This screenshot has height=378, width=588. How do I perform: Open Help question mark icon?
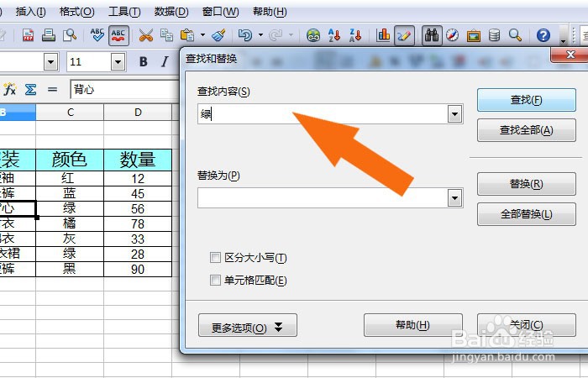(543, 35)
